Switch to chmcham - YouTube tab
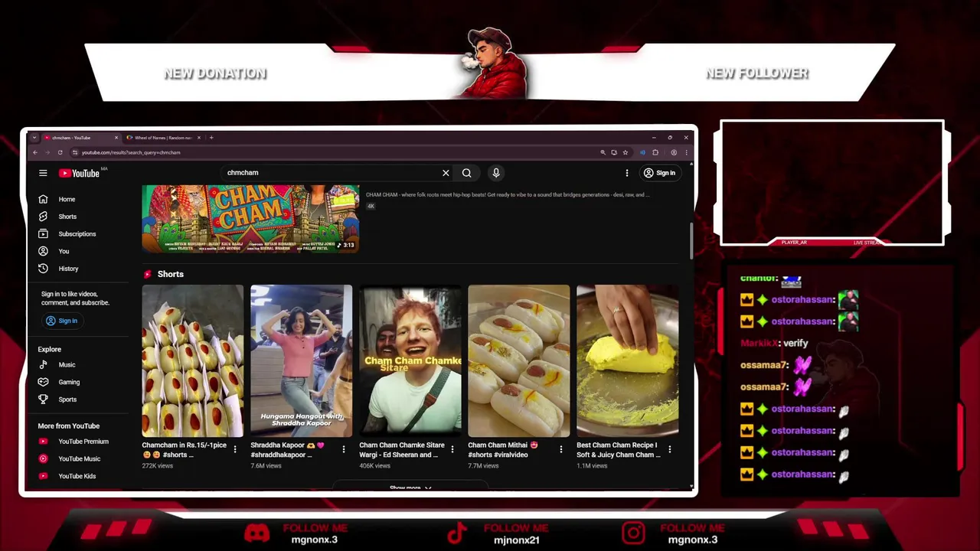The image size is (980, 551). (80, 138)
